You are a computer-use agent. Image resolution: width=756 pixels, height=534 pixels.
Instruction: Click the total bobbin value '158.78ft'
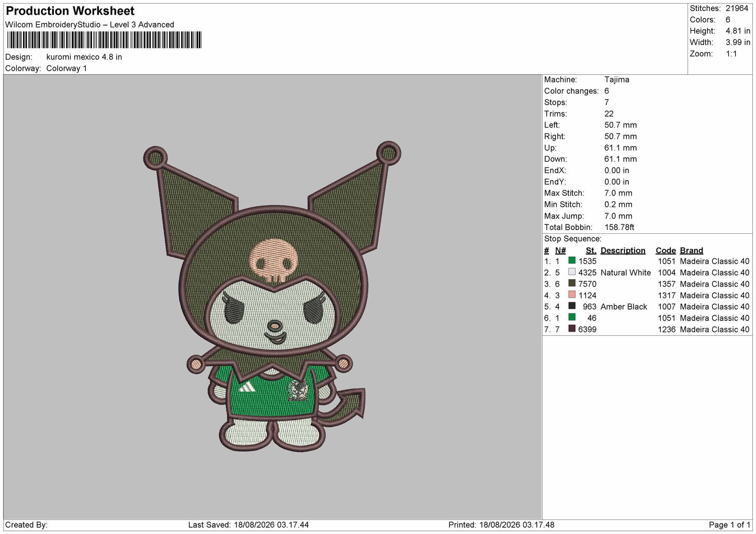pyautogui.click(x=619, y=228)
